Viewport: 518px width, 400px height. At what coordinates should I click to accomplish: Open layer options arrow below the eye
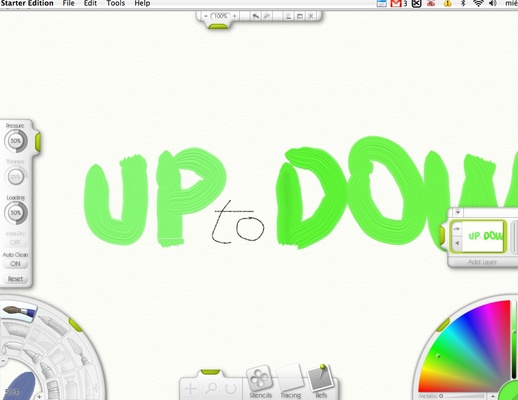(457, 243)
